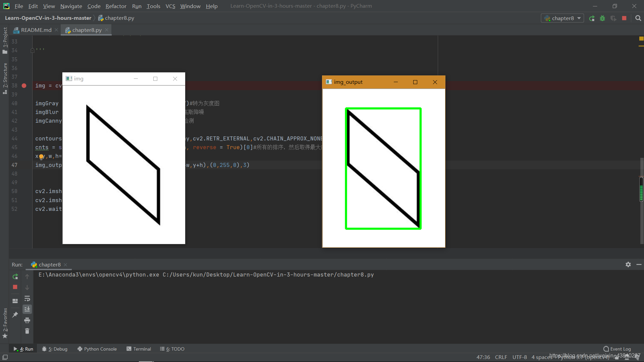644x362 pixels.
Task: Open the Terminal tool window button
Action: click(139, 349)
